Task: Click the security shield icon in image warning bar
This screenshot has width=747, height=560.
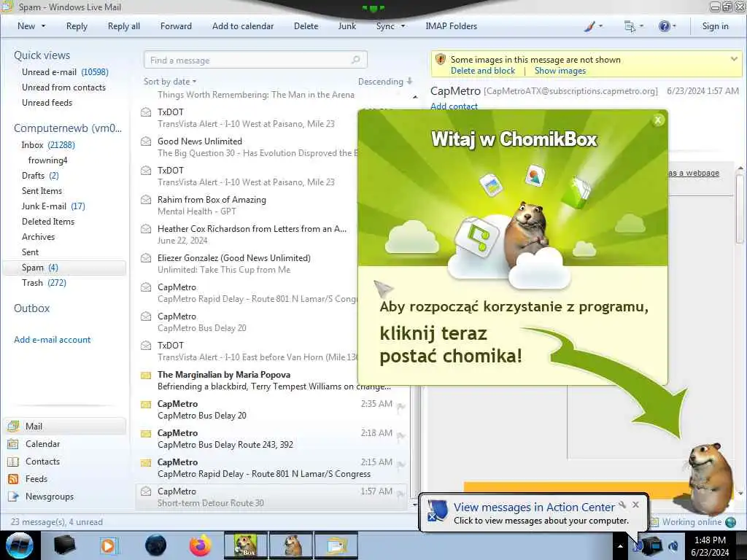Action: 441,60
